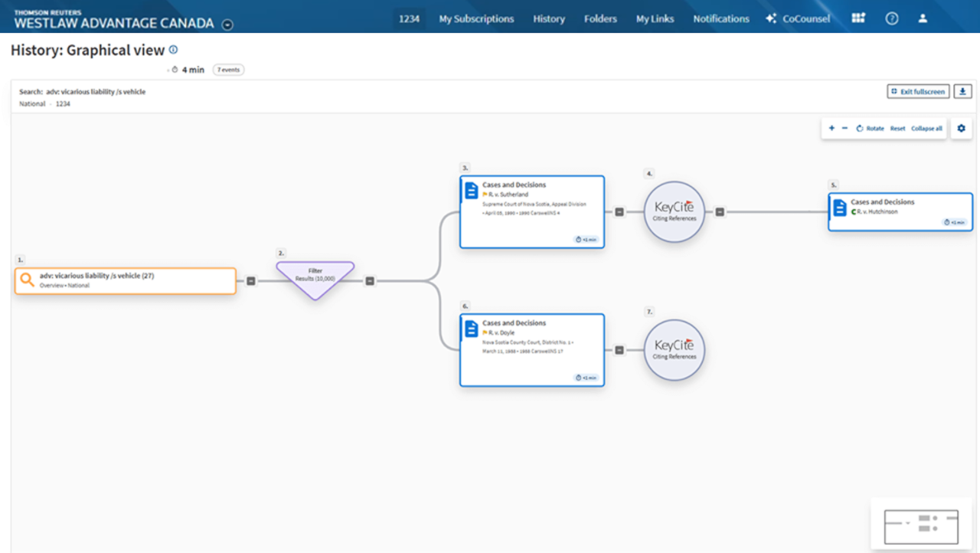Viewport: 980px width, 553px height.
Task: Open Westlaw Advantage Canada product dropdown
Action: [227, 25]
